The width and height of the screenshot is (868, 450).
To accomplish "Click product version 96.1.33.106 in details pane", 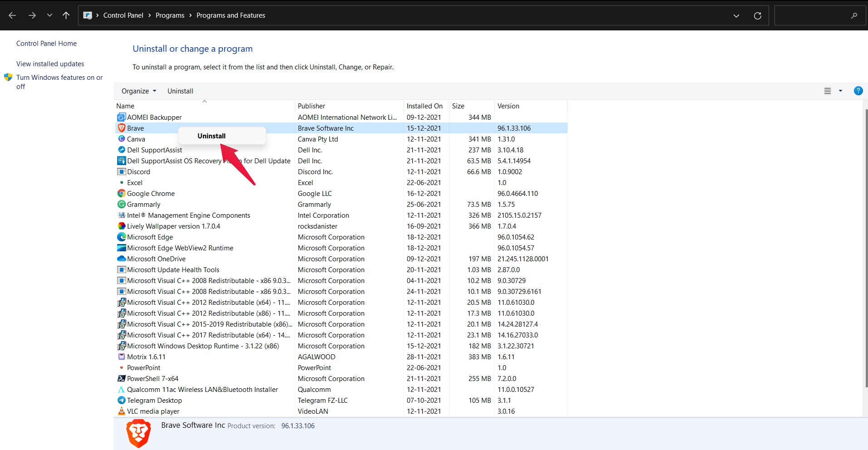I will [x=298, y=426].
